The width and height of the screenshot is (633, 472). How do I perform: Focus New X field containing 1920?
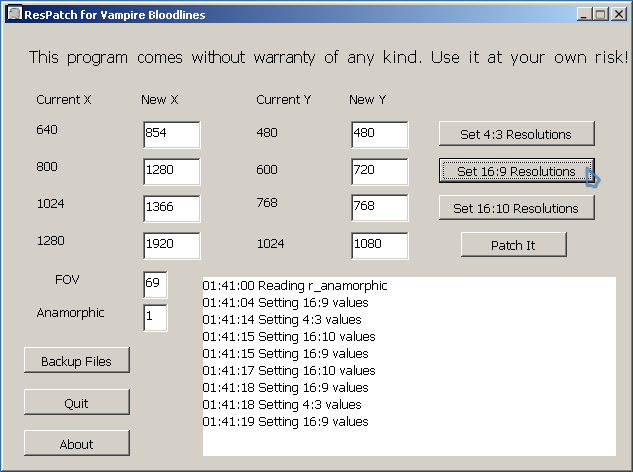tap(172, 246)
